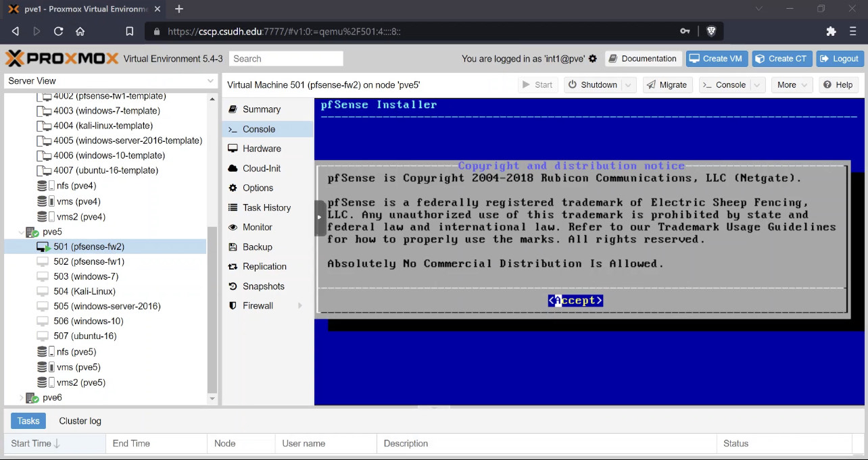Click the bookmark icon beside the address bar

click(x=130, y=31)
